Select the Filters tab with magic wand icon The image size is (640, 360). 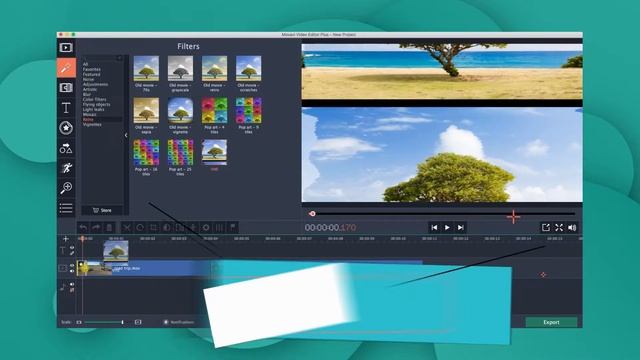(x=66, y=68)
